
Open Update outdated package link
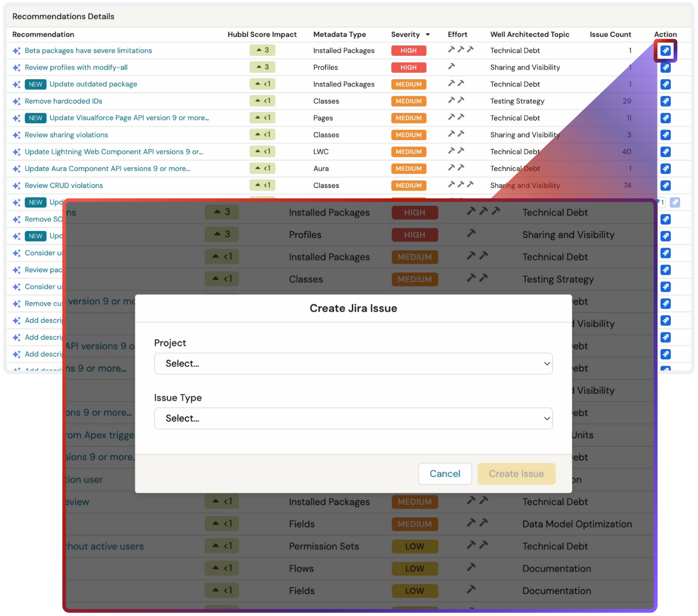tap(93, 84)
